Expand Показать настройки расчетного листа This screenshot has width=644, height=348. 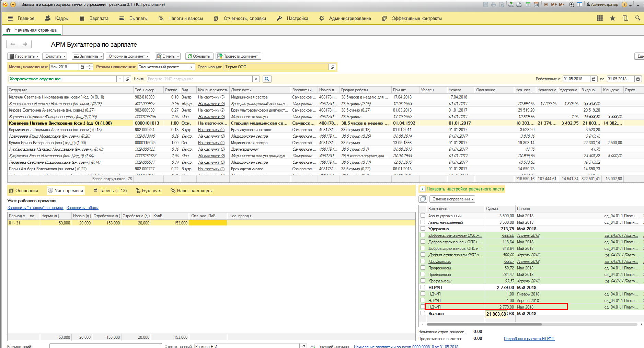pyautogui.click(x=423, y=189)
